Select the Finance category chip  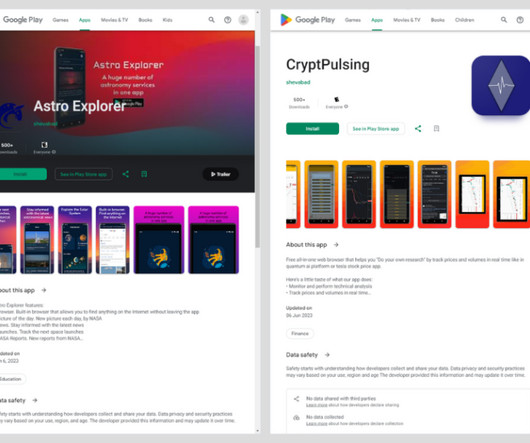coord(300,334)
